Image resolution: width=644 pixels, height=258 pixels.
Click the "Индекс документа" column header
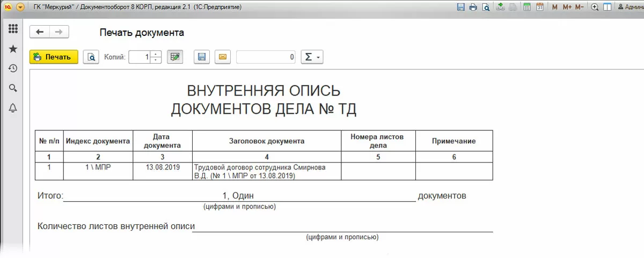98,141
